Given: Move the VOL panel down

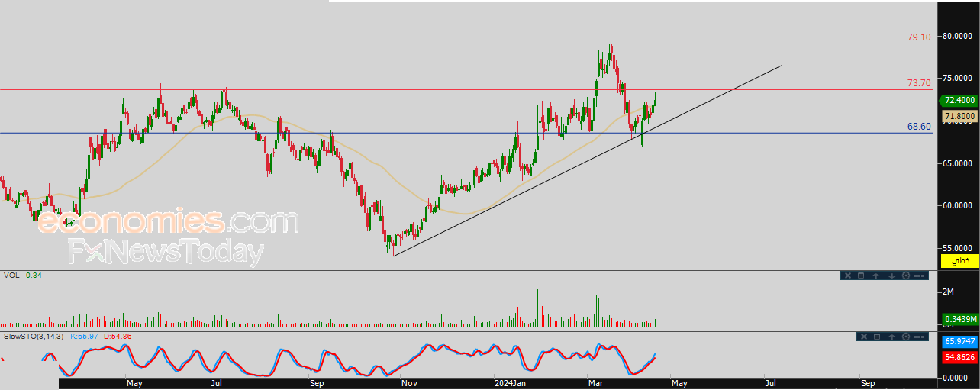Looking at the screenshot, I should tap(891, 276).
